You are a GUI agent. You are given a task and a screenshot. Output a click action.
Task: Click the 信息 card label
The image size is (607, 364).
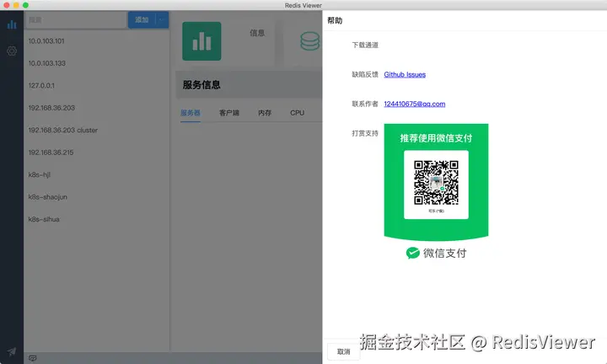pos(257,33)
